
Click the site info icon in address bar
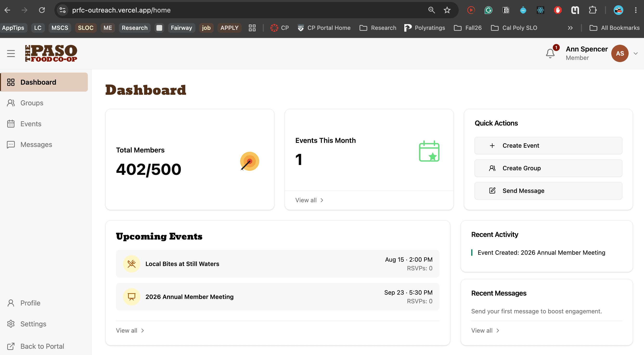[x=63, y=10]
